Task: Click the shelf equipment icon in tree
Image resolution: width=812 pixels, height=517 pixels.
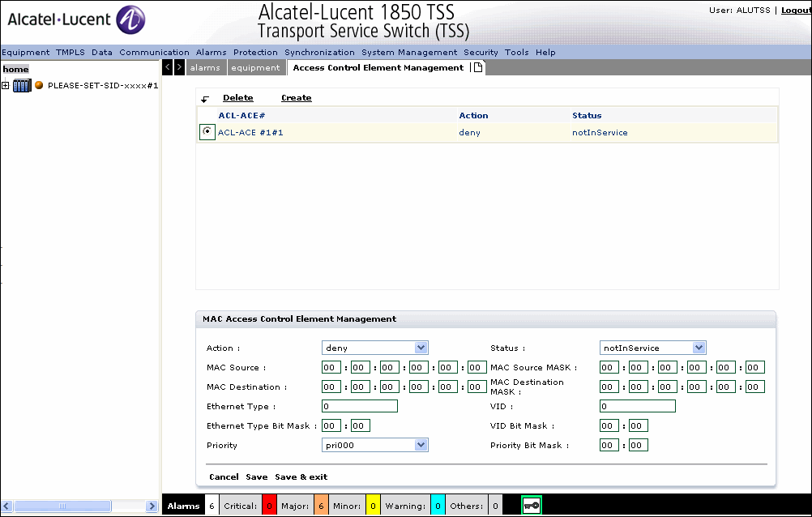Action: [x=22, y=85]
